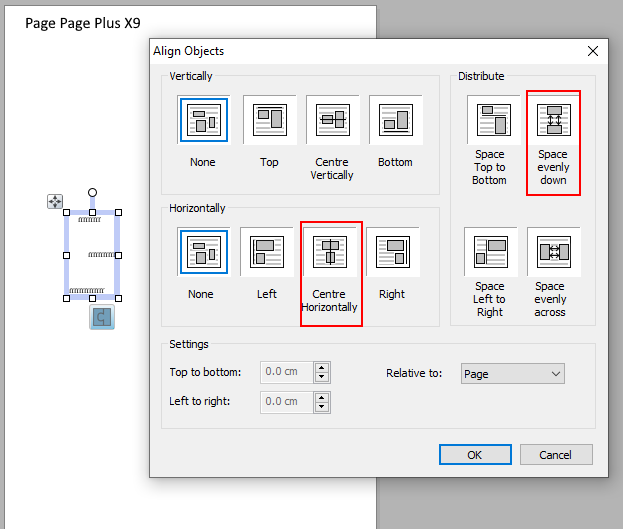Viewport: 623px width, 529px height.
Task: Pick Centre Horizontally alignment icon
Action: click(330, 252)
